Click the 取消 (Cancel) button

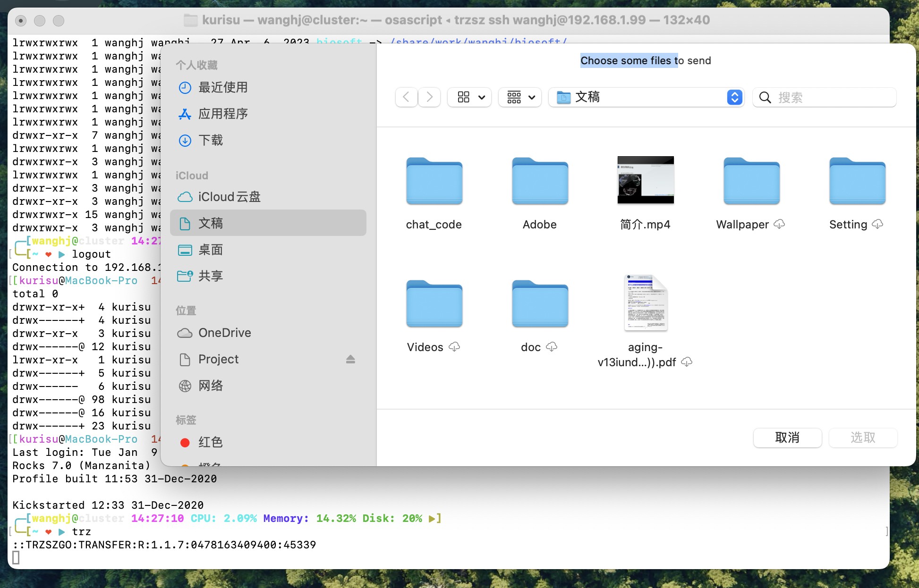pyautogui.click(x=787, y=437)
